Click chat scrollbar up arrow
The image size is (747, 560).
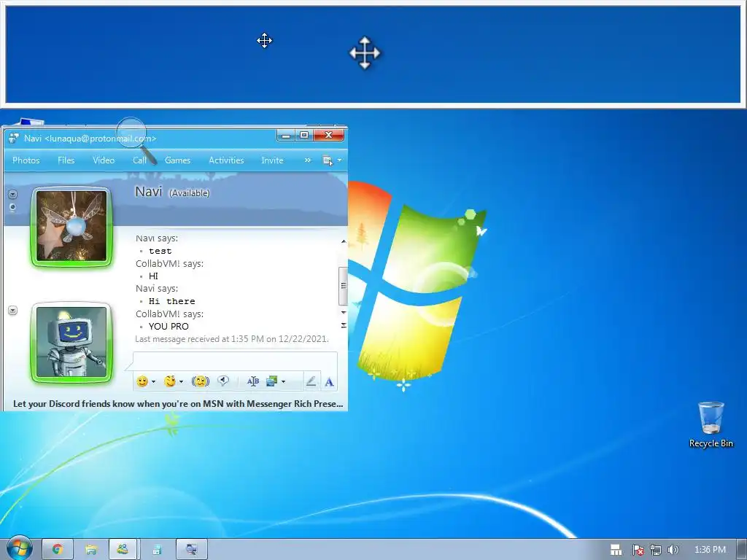pos(344,242)
